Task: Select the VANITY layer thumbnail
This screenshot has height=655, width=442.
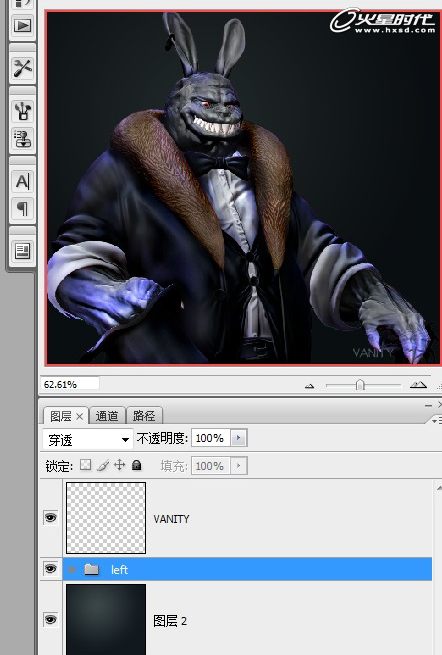Action: click(106, 518)
